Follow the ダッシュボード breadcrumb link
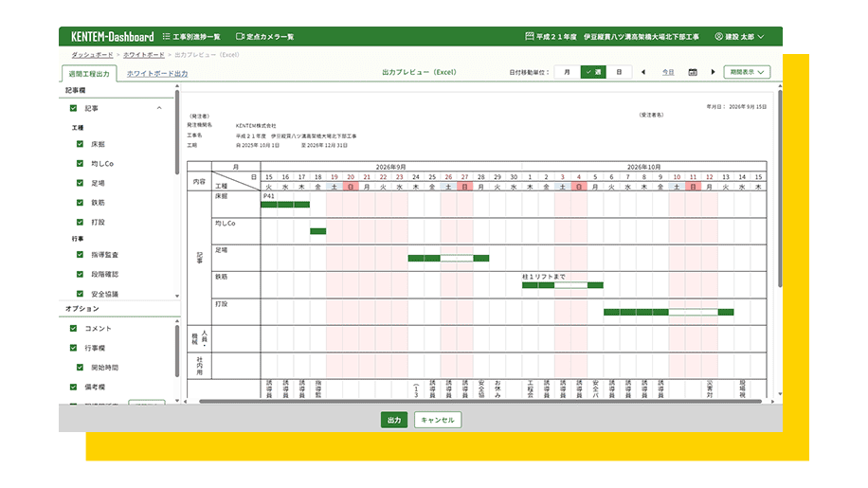This screenshot has width=868, height=488. click(92, 55)
